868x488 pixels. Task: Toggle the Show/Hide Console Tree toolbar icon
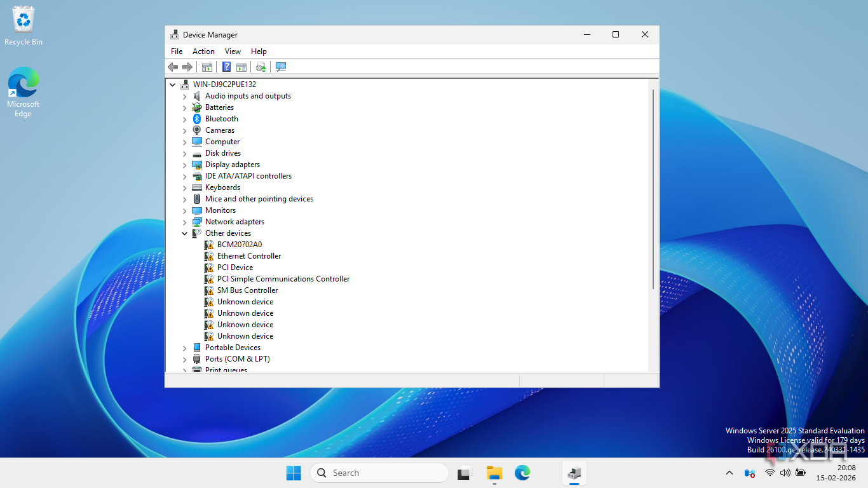click(207, 67)
